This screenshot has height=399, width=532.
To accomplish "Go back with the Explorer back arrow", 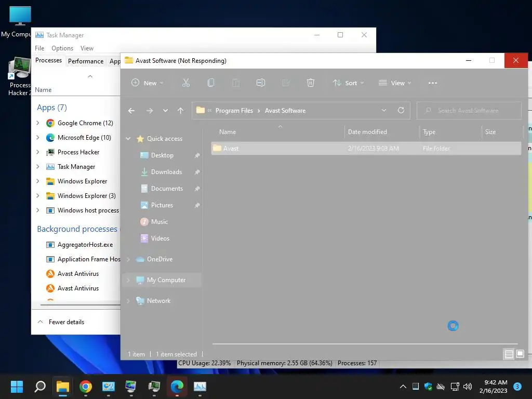I will click(x=131, y=111).
